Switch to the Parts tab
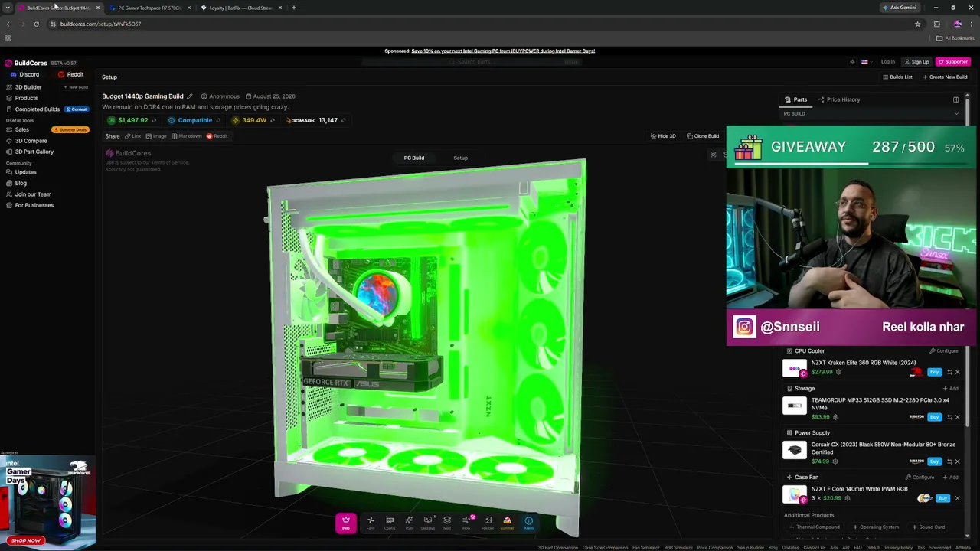980x551 pixels. pyautogui.click(x=796, y=99)
